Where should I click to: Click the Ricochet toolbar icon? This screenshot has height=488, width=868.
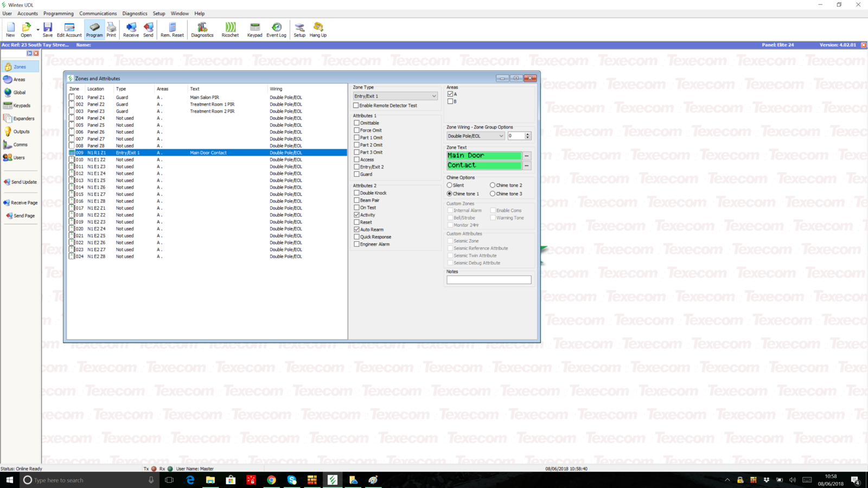point(230,29)
